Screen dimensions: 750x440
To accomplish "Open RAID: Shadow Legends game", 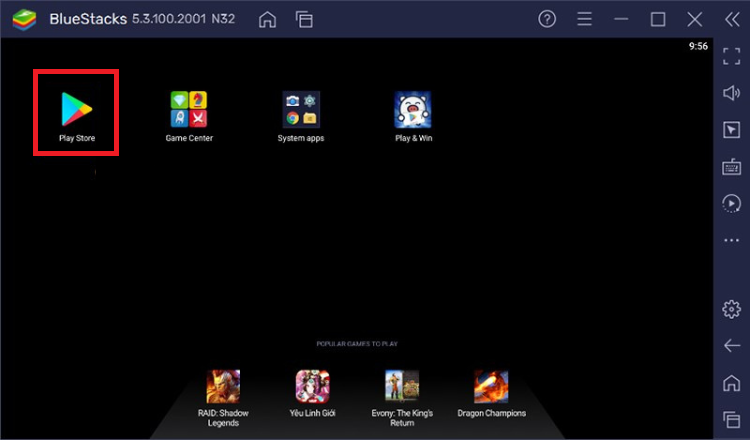I will [x=223, y=386].
